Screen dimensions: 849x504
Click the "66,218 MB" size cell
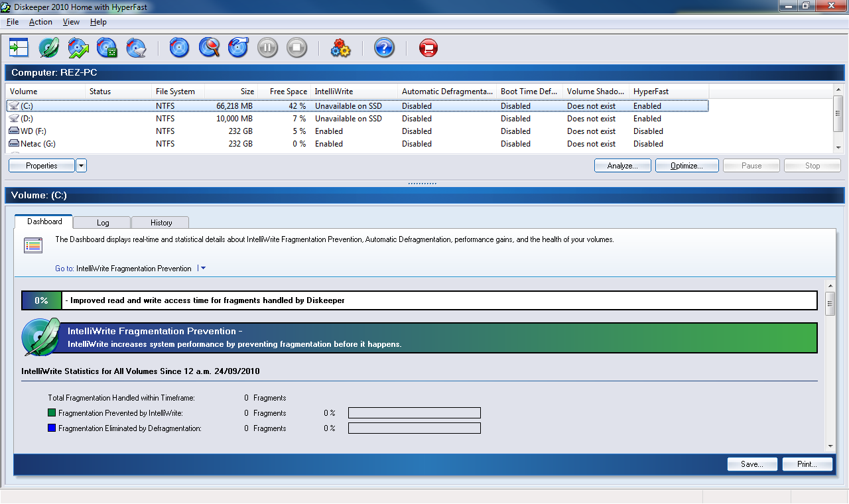pyautogui.click(x=234, y=106)
